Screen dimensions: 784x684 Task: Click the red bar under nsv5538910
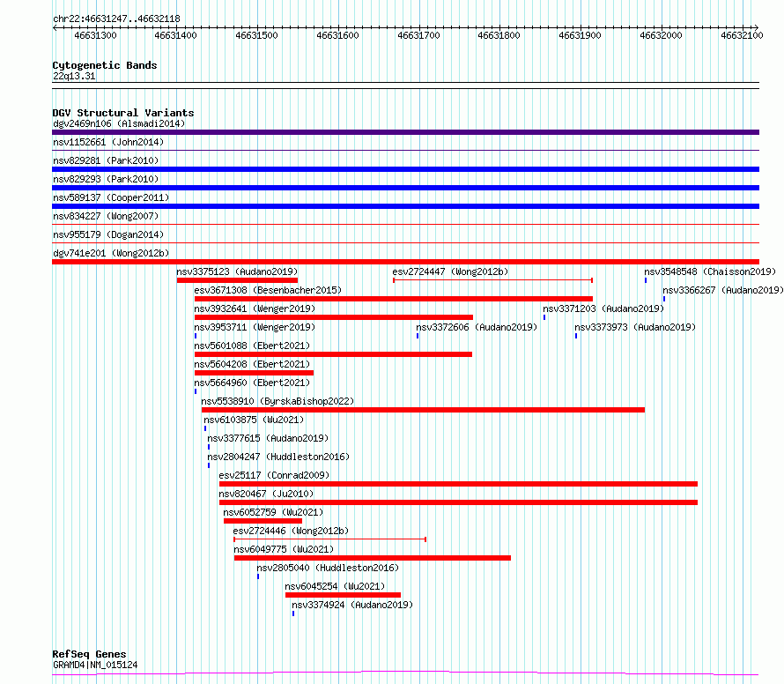423,410
